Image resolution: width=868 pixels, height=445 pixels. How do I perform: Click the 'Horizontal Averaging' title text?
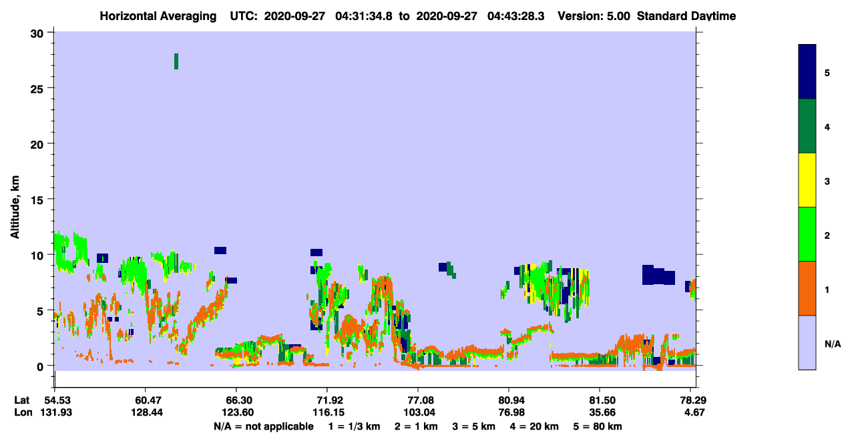[158, 16]
